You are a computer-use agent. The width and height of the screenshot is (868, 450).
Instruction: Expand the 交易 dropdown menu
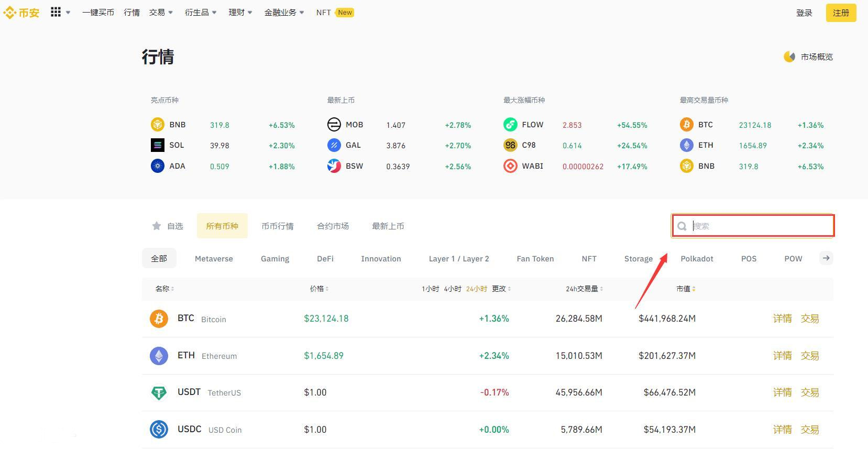coord(160,13)
